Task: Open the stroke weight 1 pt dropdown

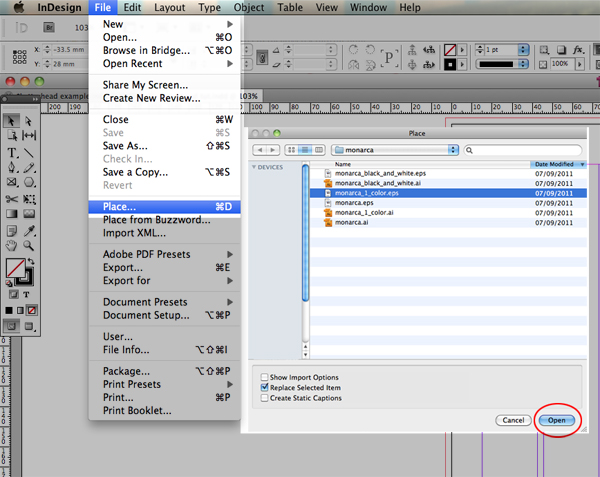Action: [x=523, y=50]
